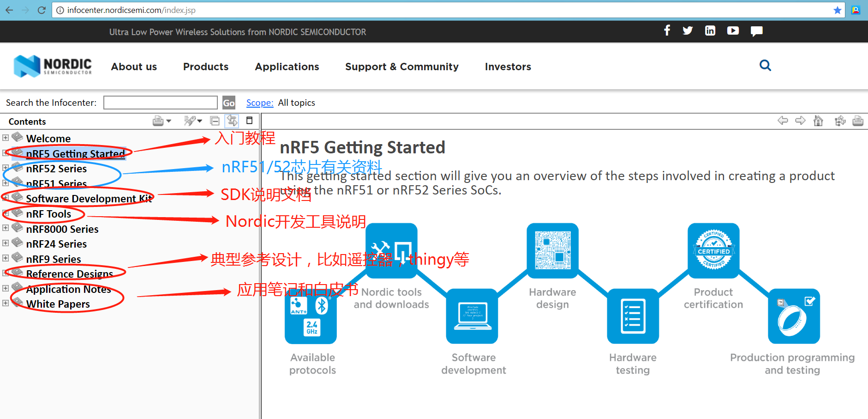Open nRF Tools topic
The image size is (868, 419).
(x=48, y=214)
